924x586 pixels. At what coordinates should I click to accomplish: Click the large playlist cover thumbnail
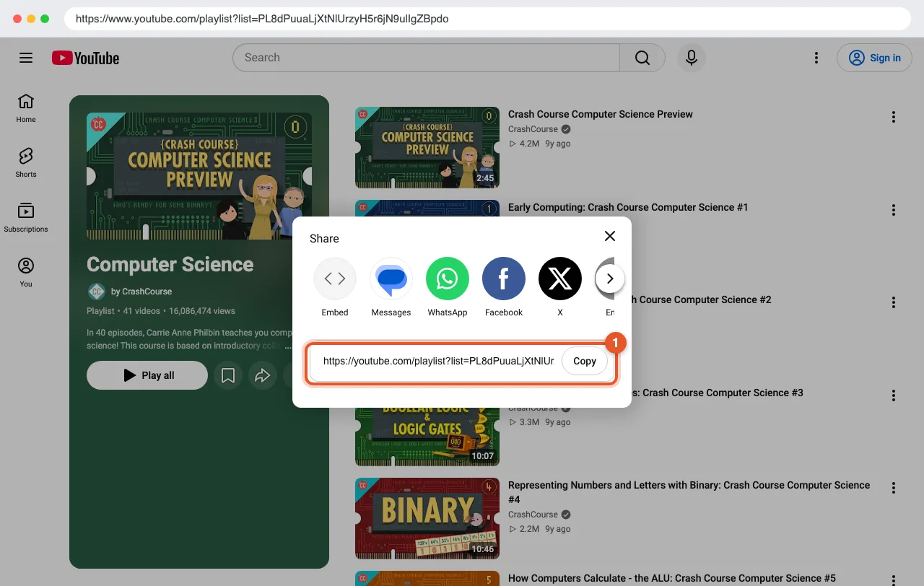pos(199,176)
